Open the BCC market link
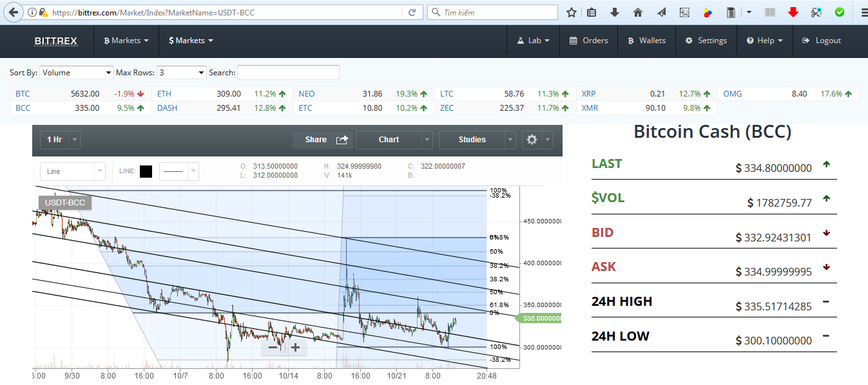This screenshot has height=385, width=868. click(x=23, y=108)
